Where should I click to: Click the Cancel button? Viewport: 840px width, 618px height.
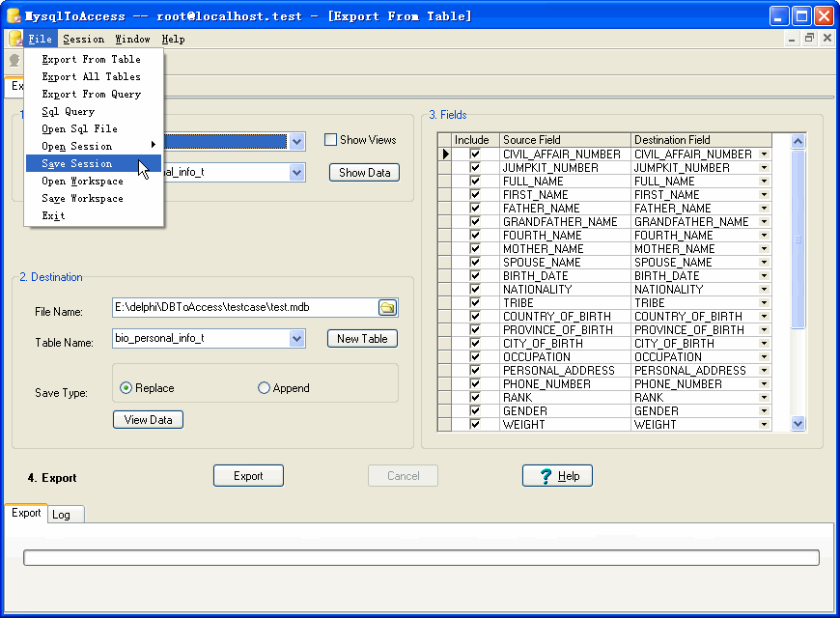403,476
